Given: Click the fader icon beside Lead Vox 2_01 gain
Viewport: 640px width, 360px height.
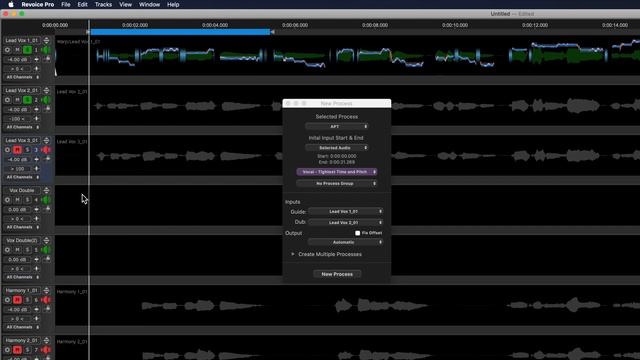Looking at the screenshot, I should click(47, 109).
